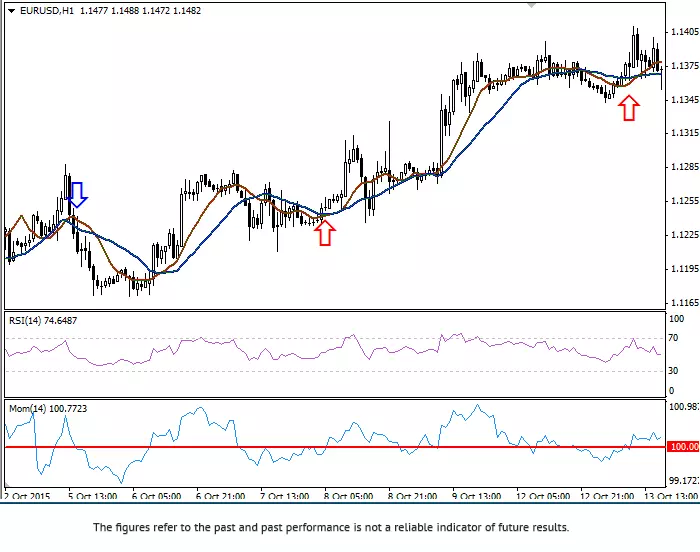Image resolution: width=700 pixels, height=552 pixels.
Task: Click the 12 Oct 21:00 time label
Action: (x=607, y=496)
